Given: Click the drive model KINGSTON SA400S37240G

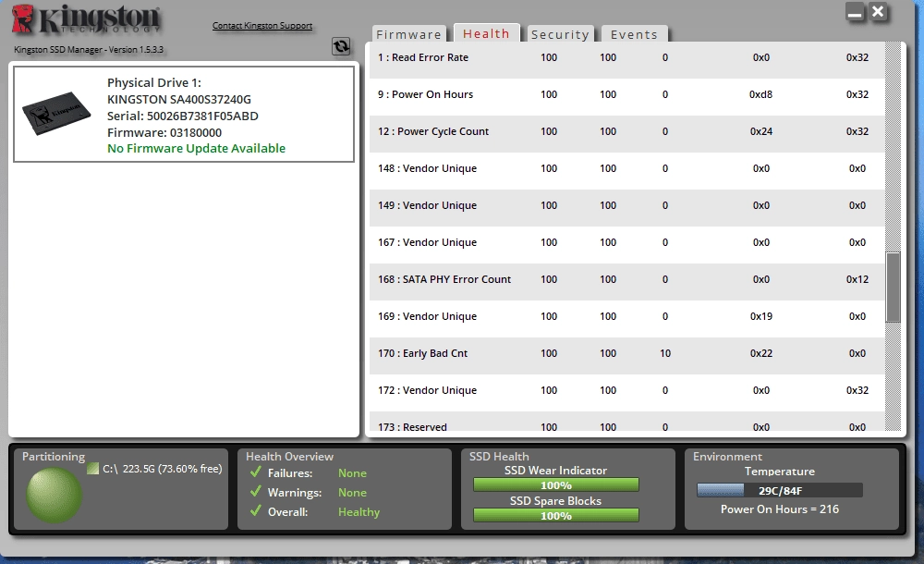Looking at the screenshot, I should coord(179,99).
